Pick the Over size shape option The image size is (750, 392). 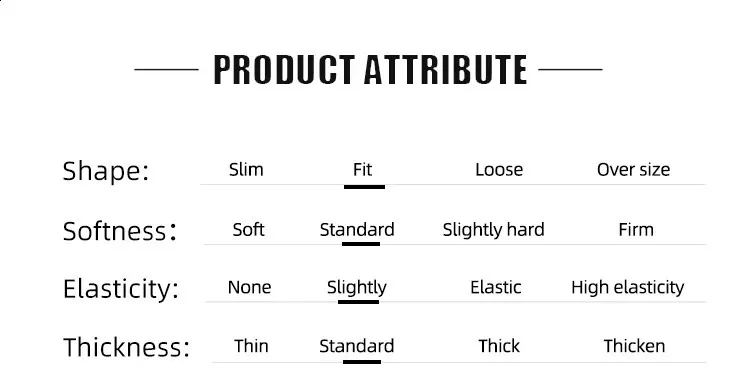(633, 170)
